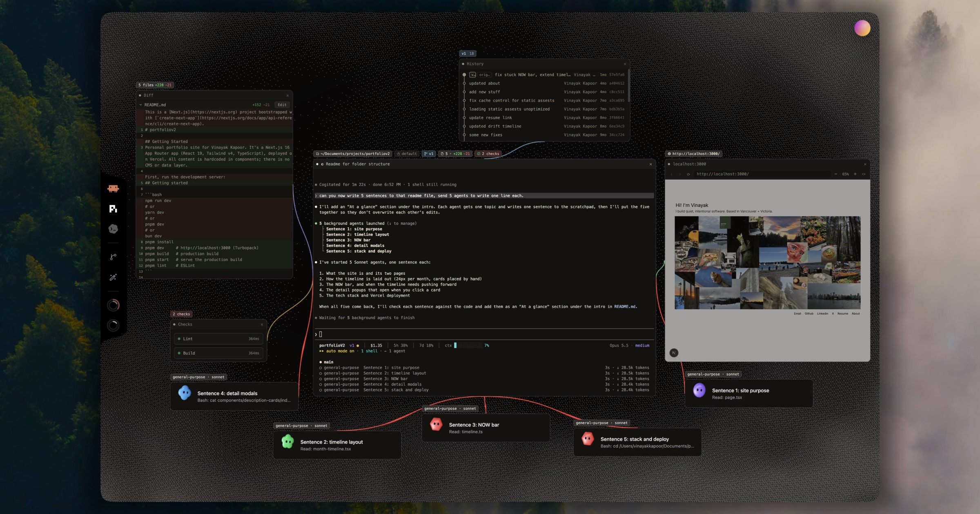Viewport: 980px width, 514px height.
Task: Open the README.md link in terminal output
Action: (624, 307)
